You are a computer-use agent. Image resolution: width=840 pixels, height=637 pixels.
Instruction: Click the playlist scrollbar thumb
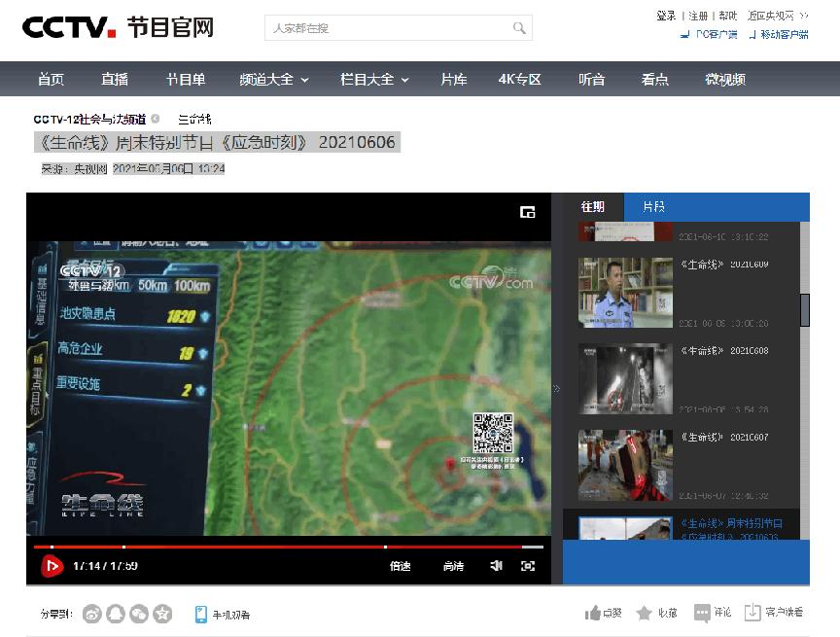(x=805, y=309)
